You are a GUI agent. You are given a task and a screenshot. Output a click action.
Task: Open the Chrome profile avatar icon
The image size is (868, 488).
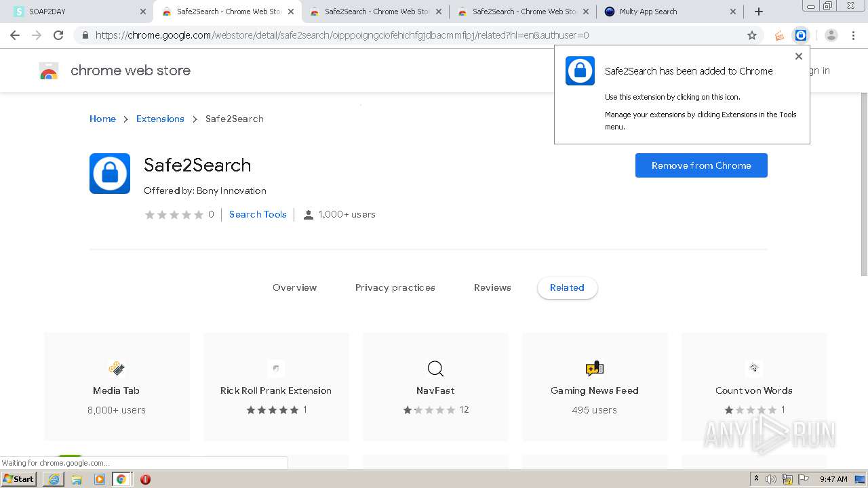pos(831,35)
